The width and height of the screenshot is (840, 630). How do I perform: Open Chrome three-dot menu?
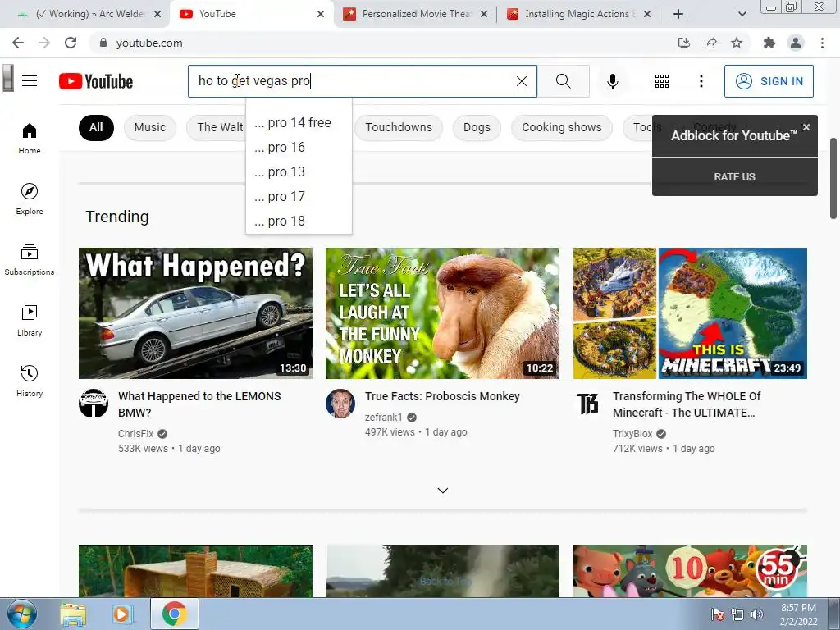[x=822, y=43]
